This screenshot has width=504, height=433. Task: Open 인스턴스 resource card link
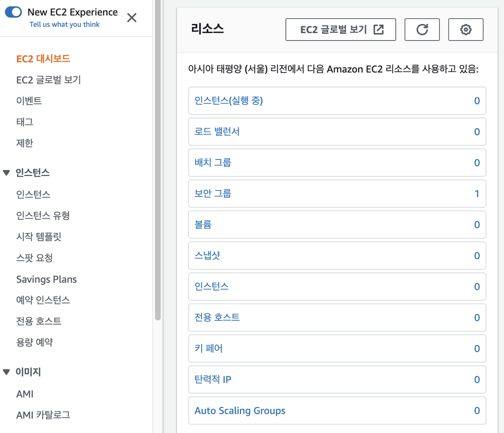click(211, 287)
